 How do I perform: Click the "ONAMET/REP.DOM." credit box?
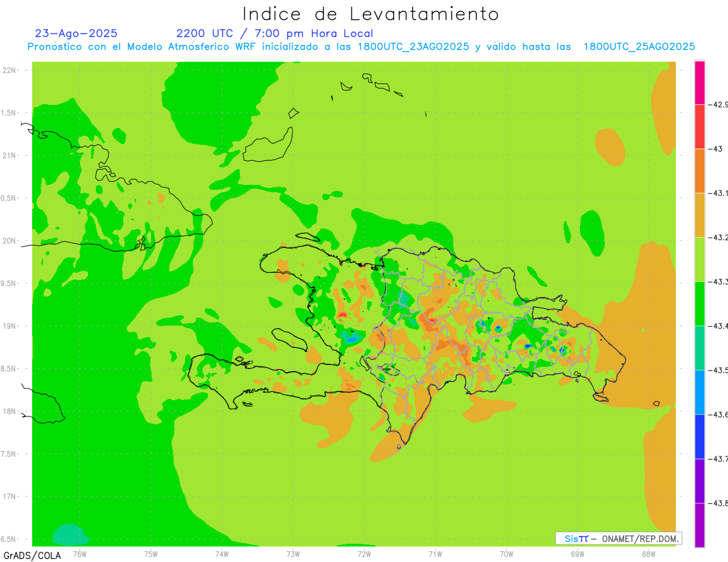619,538
